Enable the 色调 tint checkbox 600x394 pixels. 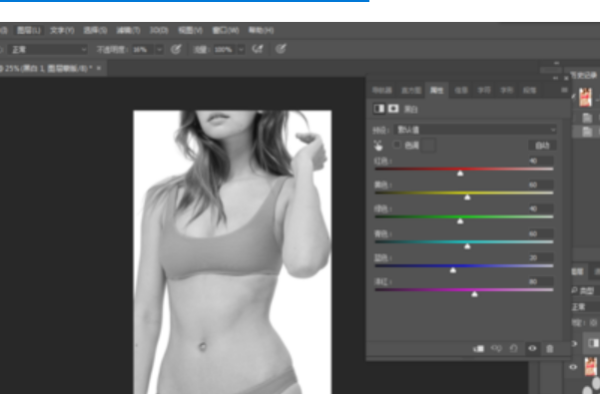pos(397,145)
